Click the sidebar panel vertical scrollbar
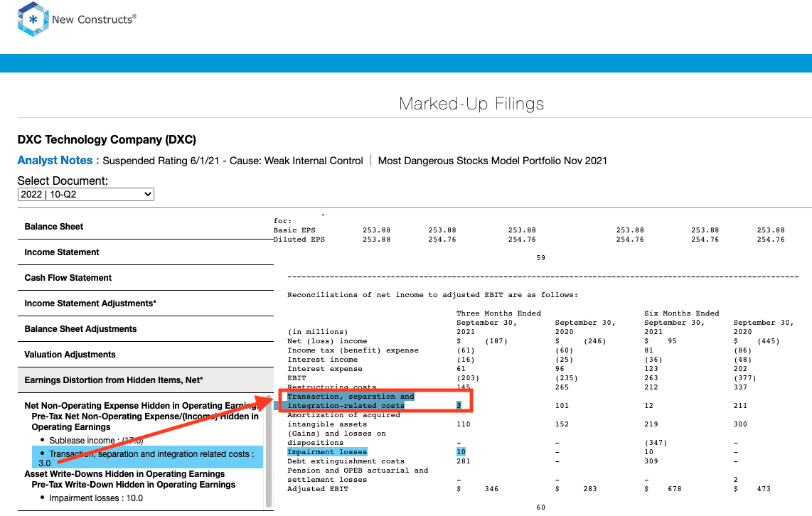 click(x=269, y=451)
